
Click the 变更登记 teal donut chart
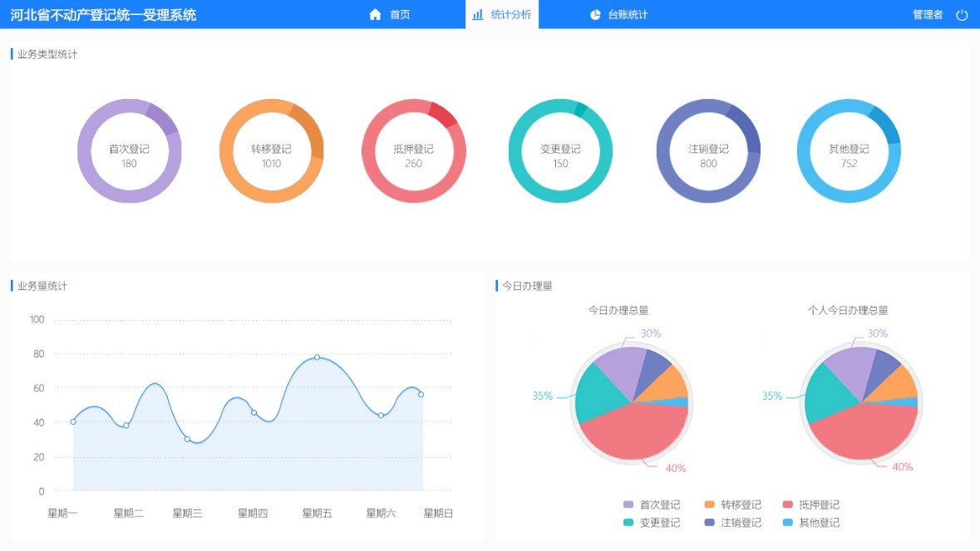(x=560, y=150)
